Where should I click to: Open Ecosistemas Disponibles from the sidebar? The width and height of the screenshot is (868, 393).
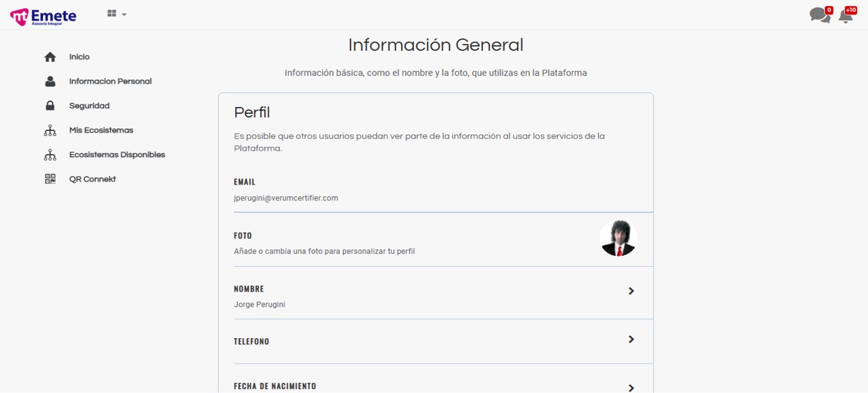tap(117, 155)
